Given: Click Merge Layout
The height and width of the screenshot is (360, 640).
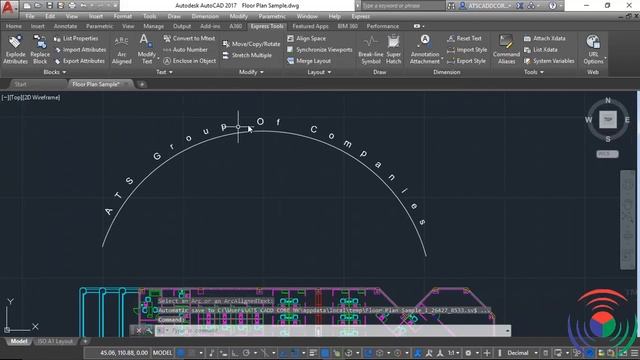Looking at the screenshot, I should [309, 61].
